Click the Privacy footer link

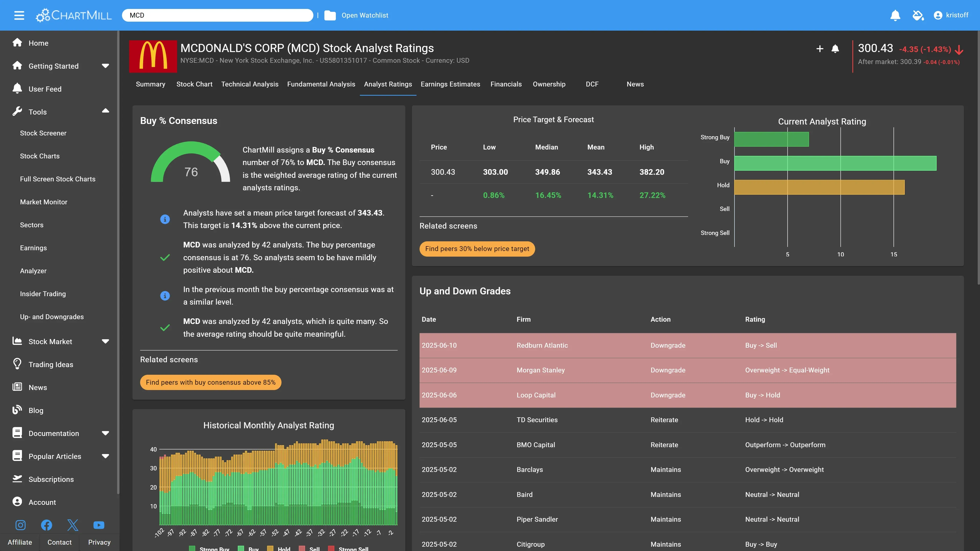99,542
